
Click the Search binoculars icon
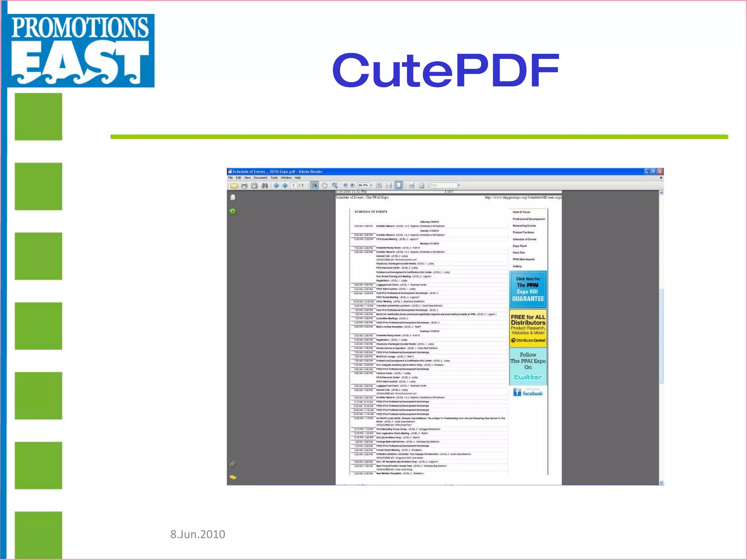click(265, 186)
